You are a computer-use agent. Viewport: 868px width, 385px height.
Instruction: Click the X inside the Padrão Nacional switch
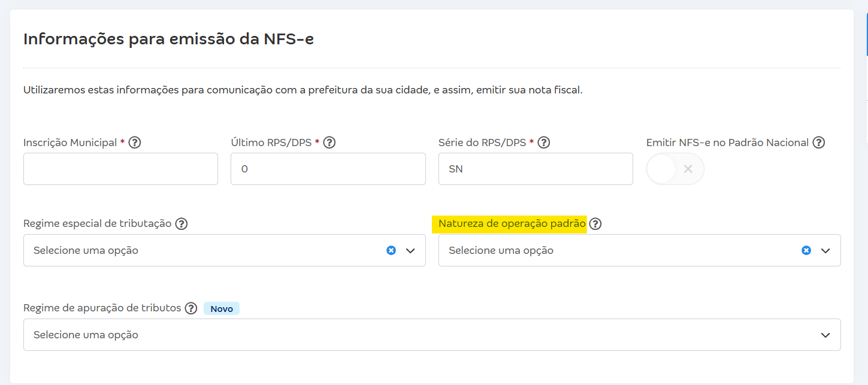(x=686, y=168)
